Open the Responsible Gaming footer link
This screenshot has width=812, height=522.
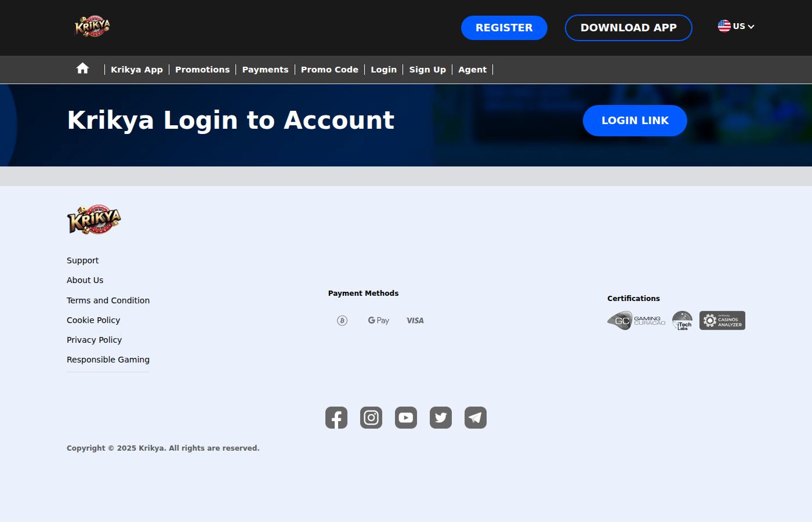coord(108,360)
